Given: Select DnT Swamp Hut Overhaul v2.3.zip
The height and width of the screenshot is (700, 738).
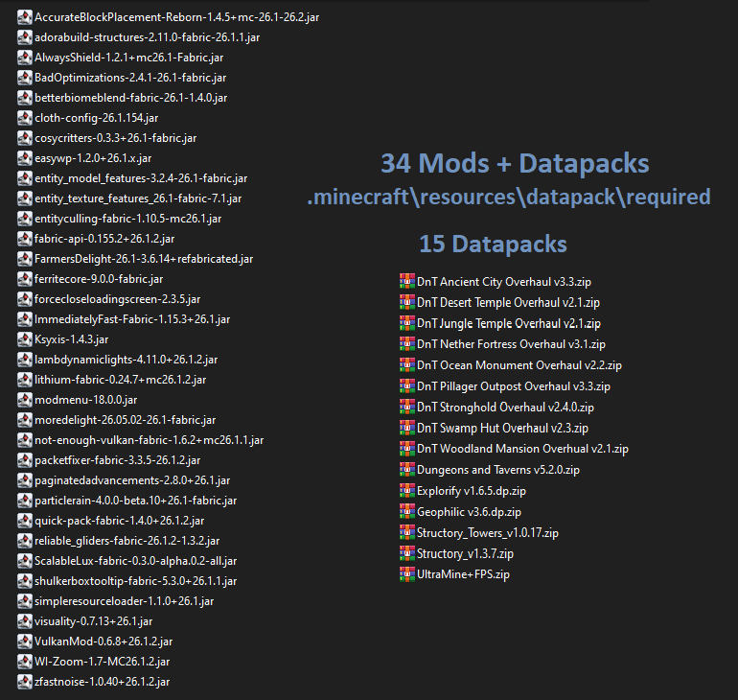Looking at the screenshot, I should (502, 428).
